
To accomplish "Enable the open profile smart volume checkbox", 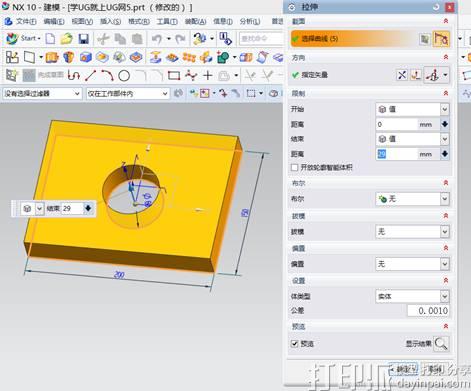I will tap(294, 167).
